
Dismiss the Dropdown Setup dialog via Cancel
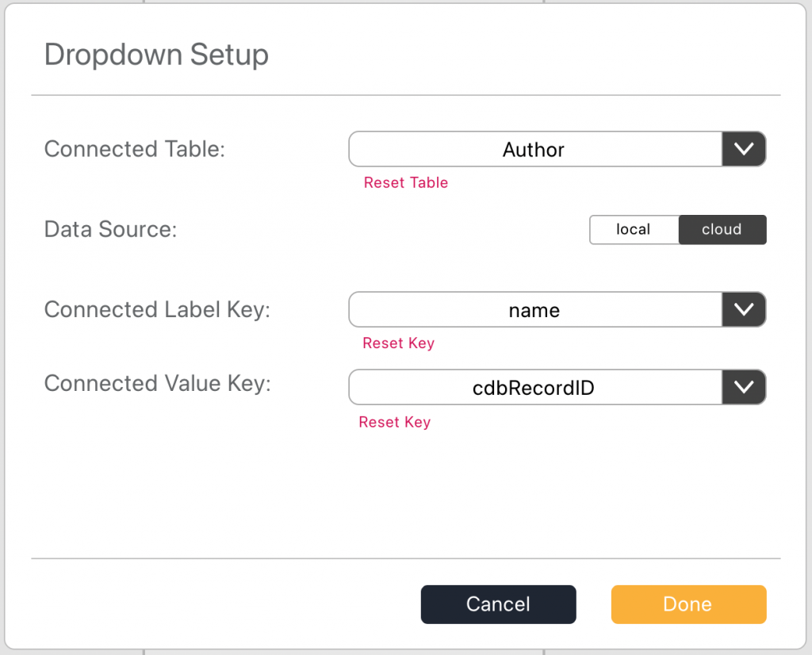click(x=498, y=603)
